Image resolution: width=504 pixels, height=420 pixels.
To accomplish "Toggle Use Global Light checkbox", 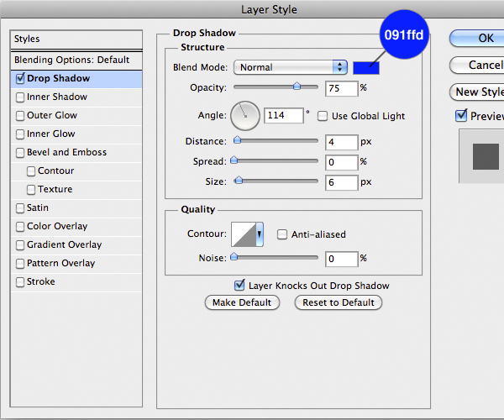I will pos(323,116).
